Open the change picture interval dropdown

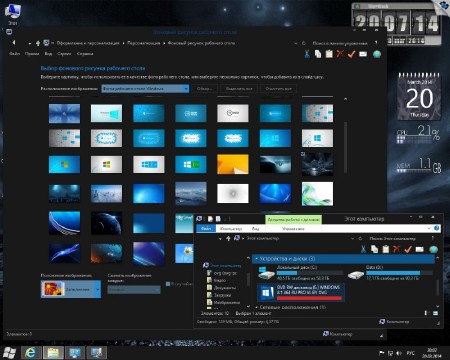[134, 290]
